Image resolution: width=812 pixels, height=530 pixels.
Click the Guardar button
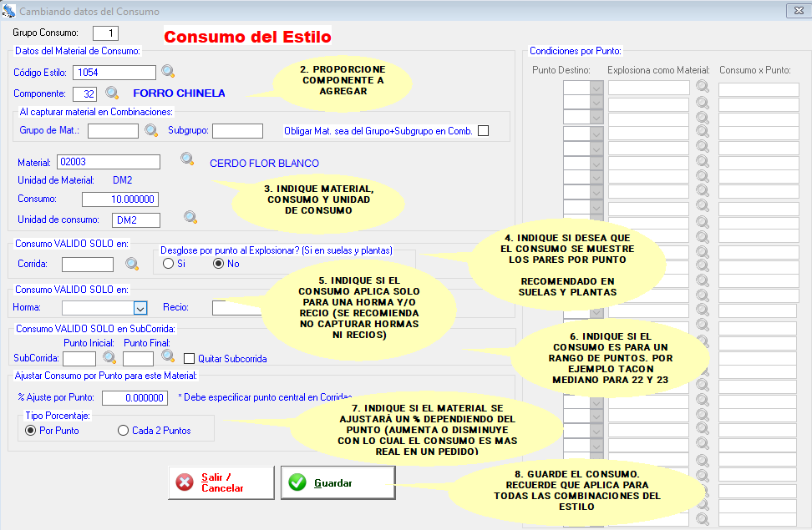[x=338, y=482]
